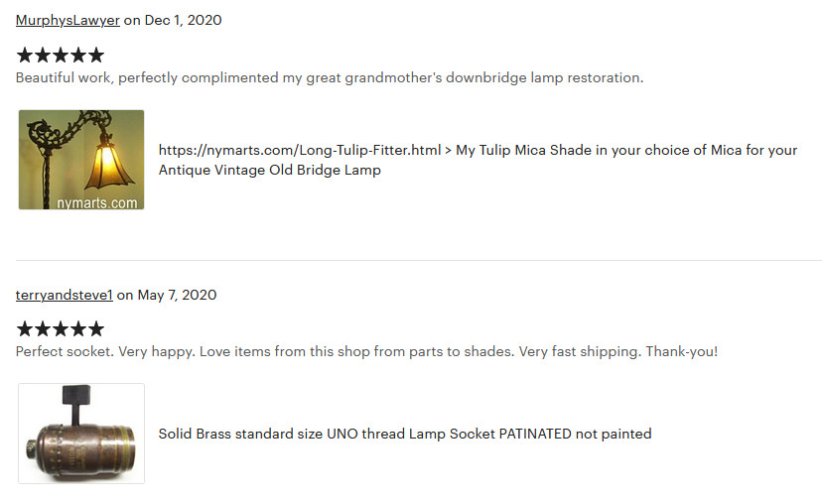The height and width of the screenshot is (504, 822).
Task: Click fifth star in terryandsteve1's rating
Action: 96,329
